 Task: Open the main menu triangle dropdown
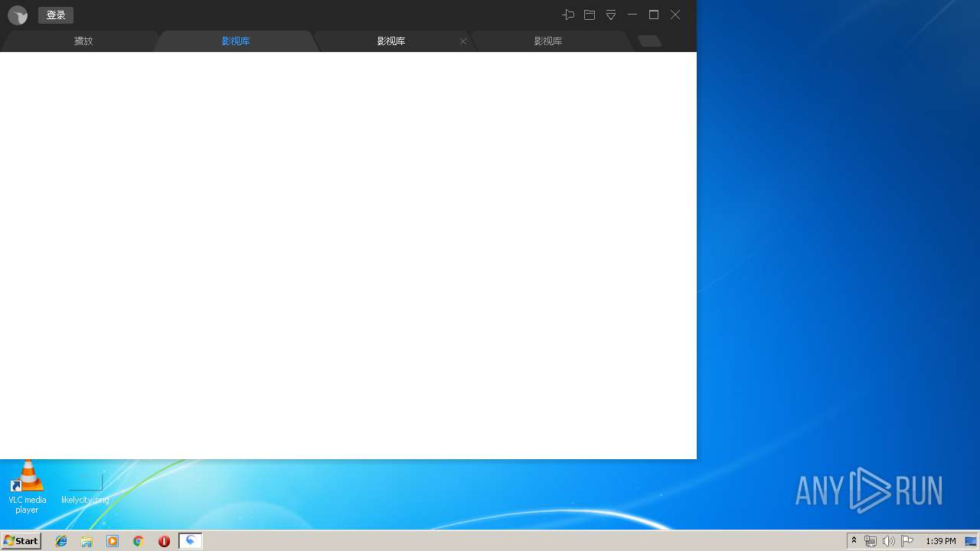[611, 15]
